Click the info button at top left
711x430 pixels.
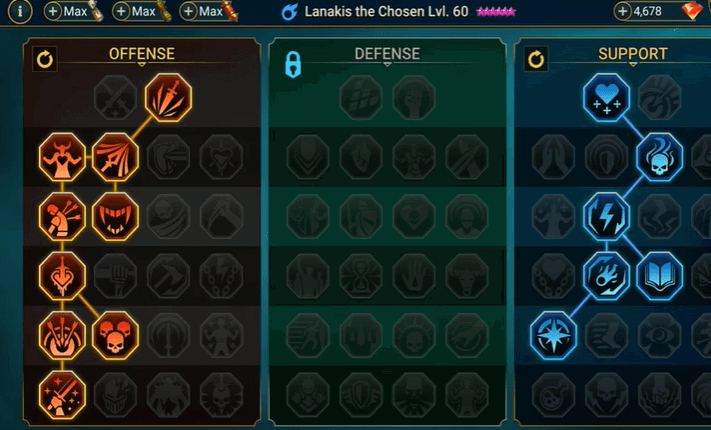(x=20, y=11)
